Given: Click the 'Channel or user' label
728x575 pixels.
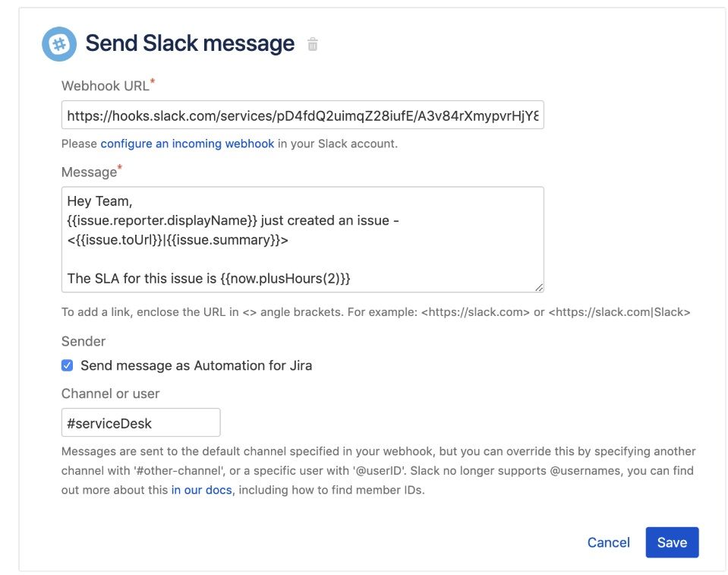Looking at the screenshot, I should (x=111, y=394).
